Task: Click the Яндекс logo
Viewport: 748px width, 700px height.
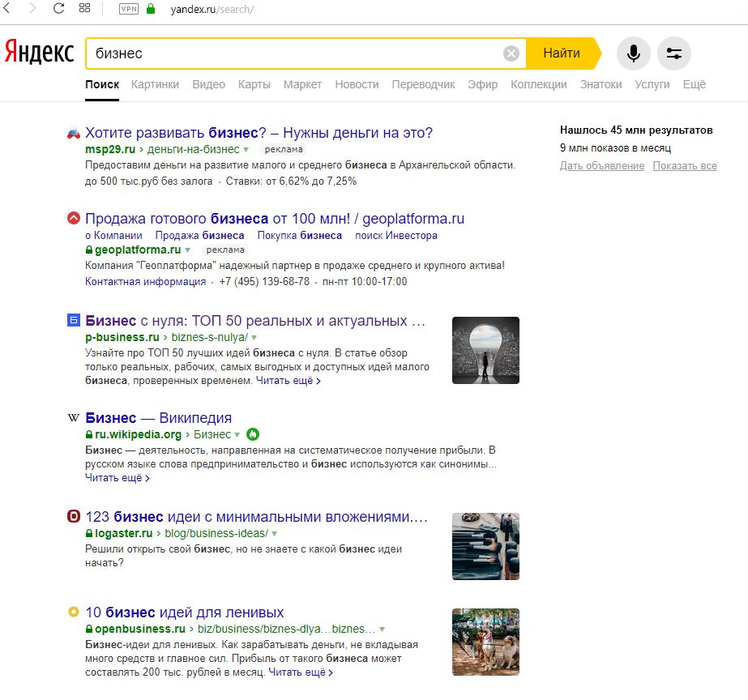Action: 40,52
